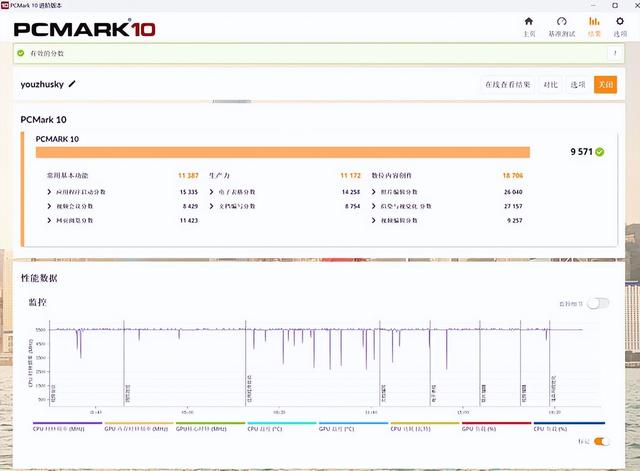Maximize the PCMark 10 window
640x471 pixels.
pos(615,5)
